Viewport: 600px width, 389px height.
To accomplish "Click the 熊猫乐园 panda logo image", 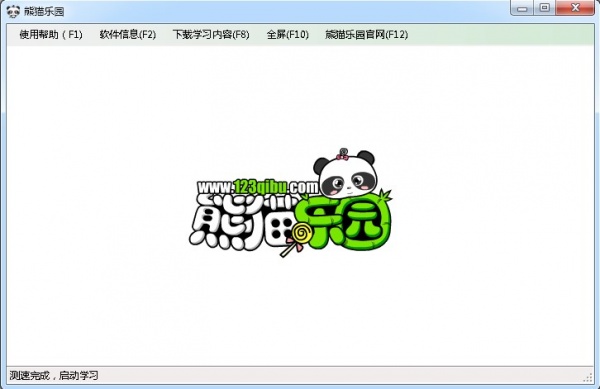I will click(x=290, y=202).
